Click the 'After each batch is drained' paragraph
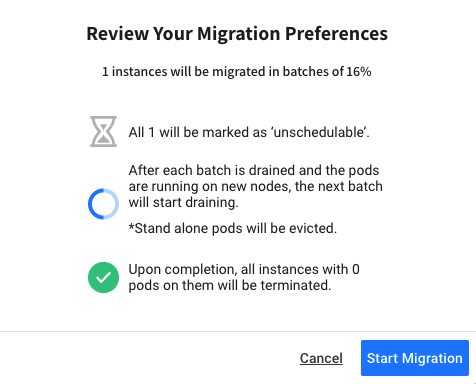The height and width of the screenshot is (384, 476). tap(255, 186)
